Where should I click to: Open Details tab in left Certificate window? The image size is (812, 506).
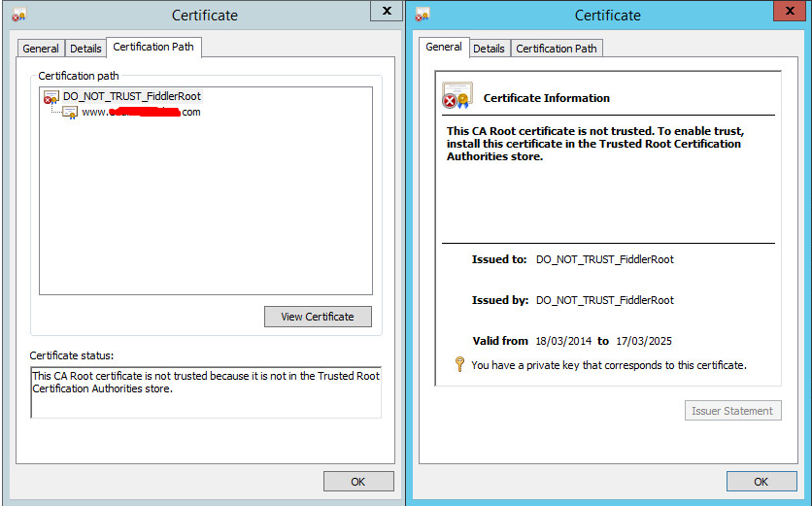pos(85,49)
